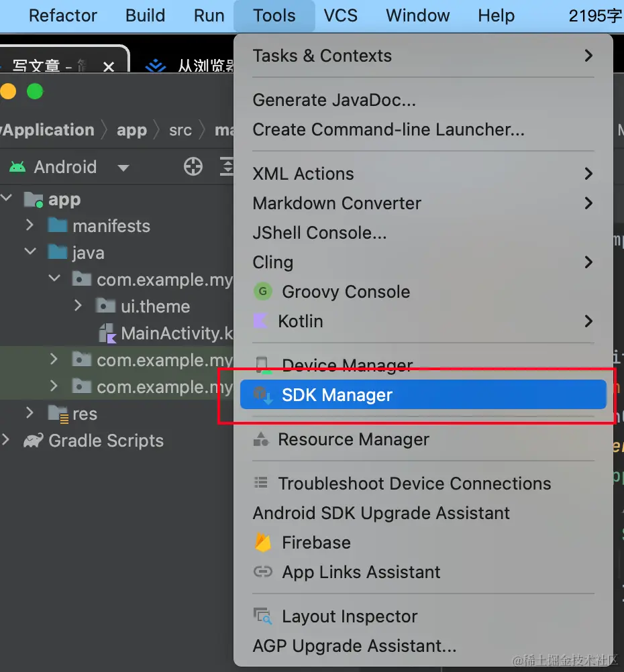
Task: Click the Troubleshoot Device Connections list icon
Action: coord(261,483)
